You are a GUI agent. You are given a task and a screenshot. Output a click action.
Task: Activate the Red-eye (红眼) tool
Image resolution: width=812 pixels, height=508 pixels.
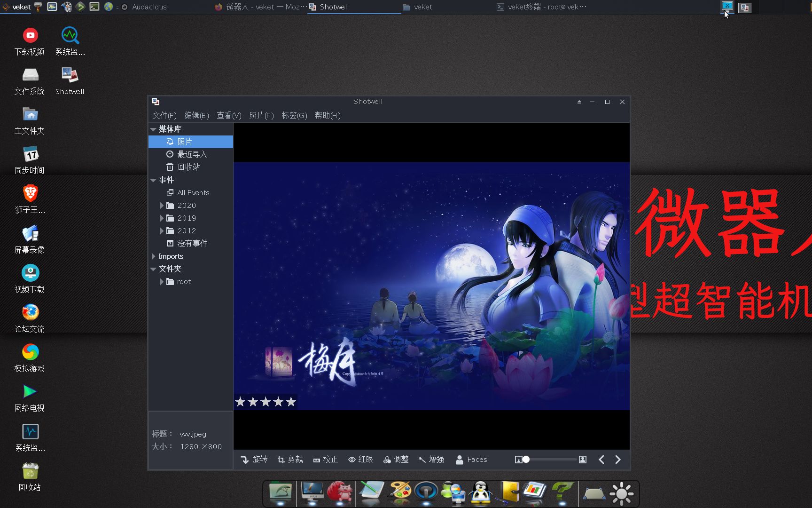(x=360, y=460)
